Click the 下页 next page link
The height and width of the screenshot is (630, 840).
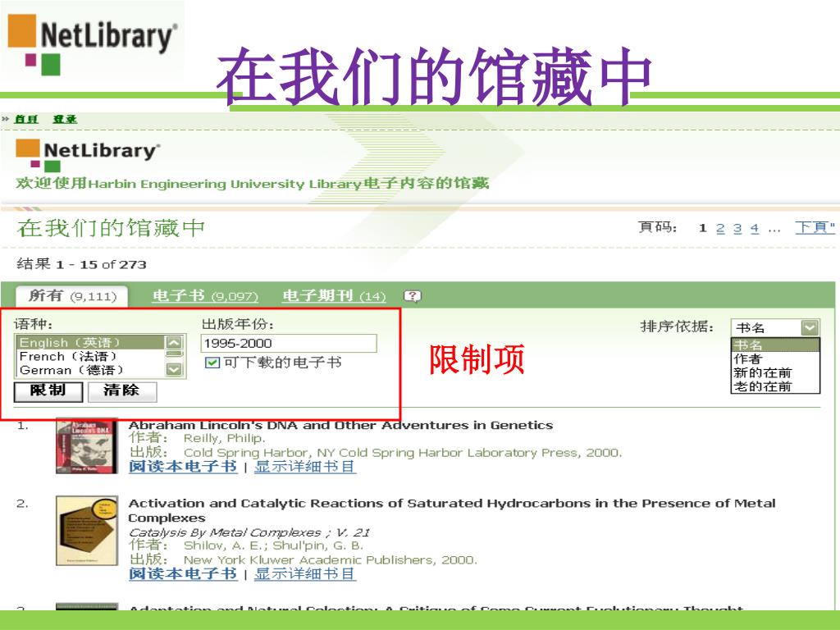click(x=815, y=228)
